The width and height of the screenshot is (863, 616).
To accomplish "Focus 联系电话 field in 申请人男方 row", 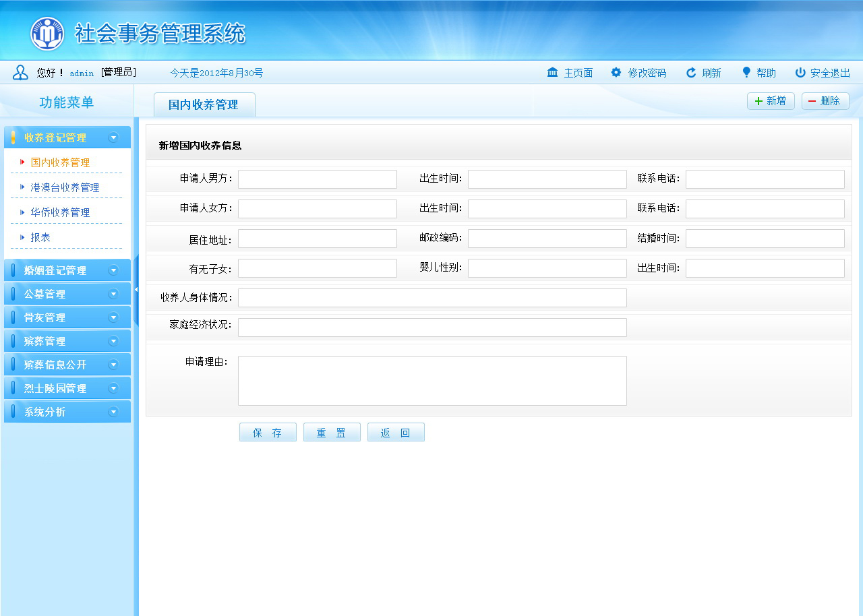I will [765, 179].
